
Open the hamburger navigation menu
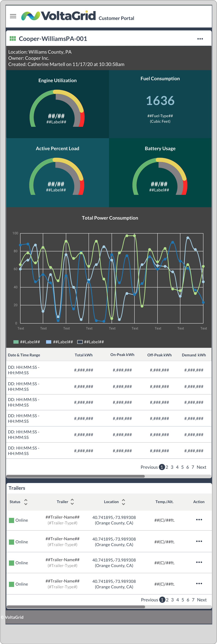pos(13,16)
